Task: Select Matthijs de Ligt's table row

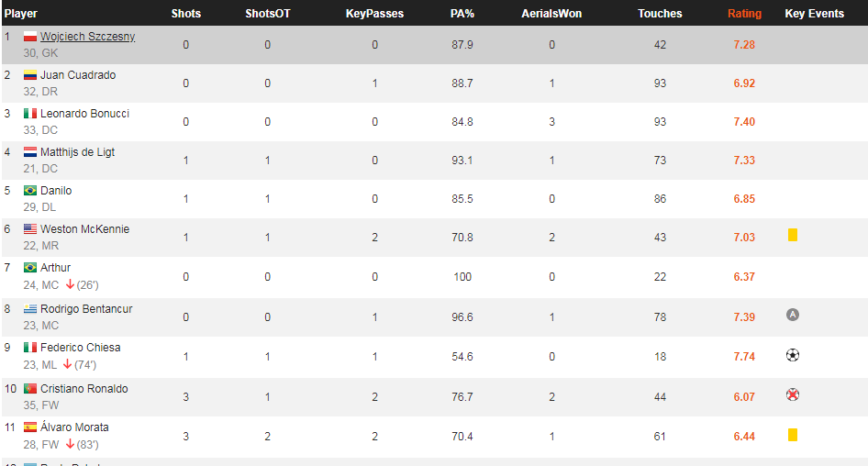Action: 435,161
